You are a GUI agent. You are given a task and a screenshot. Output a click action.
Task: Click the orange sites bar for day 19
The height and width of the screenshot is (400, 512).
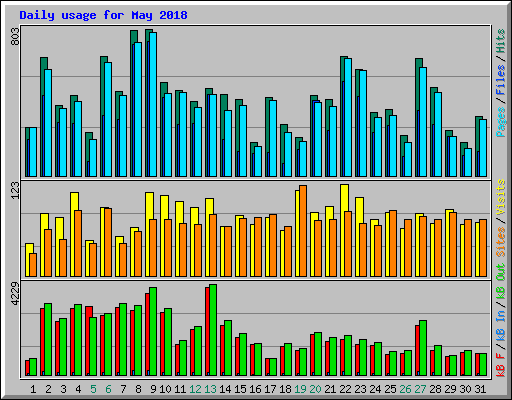pyautogui.click(x=303, y=231)
